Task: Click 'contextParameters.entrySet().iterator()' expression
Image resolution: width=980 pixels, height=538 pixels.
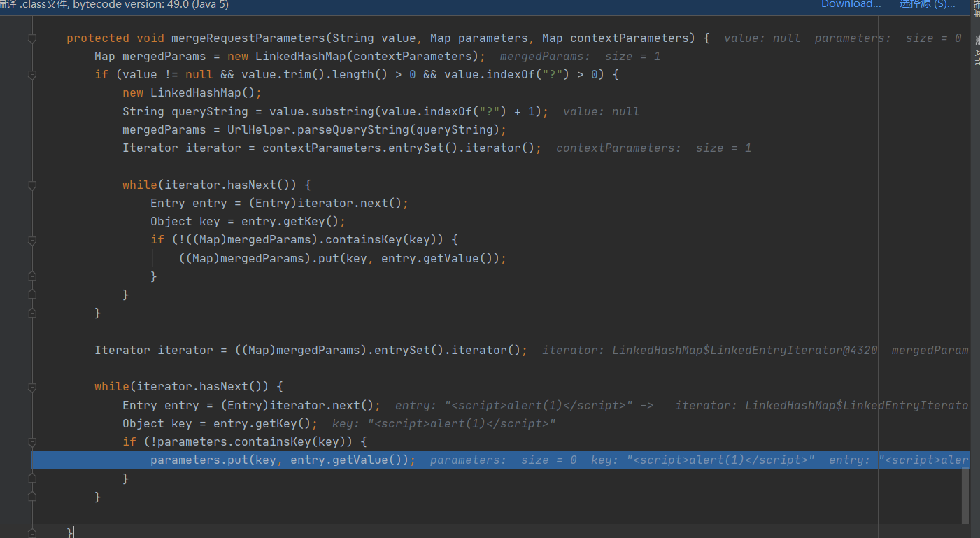Action: tap(399, 148)
